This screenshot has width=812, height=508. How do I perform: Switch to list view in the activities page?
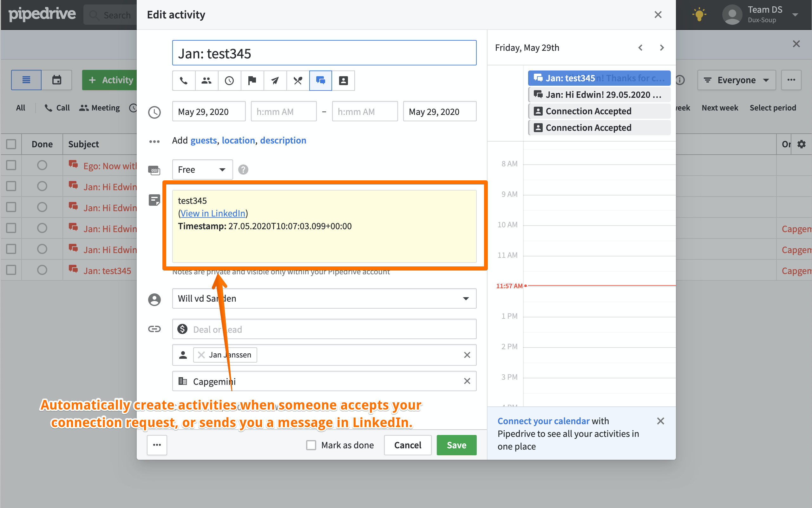tap(26, 80)
